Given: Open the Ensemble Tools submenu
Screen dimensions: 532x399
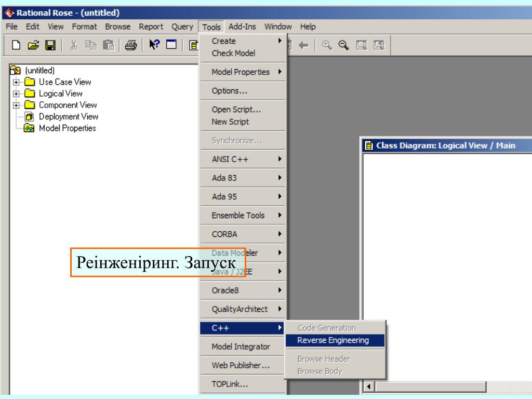Looking at the screenshot, I should click(x=243, y=216).
